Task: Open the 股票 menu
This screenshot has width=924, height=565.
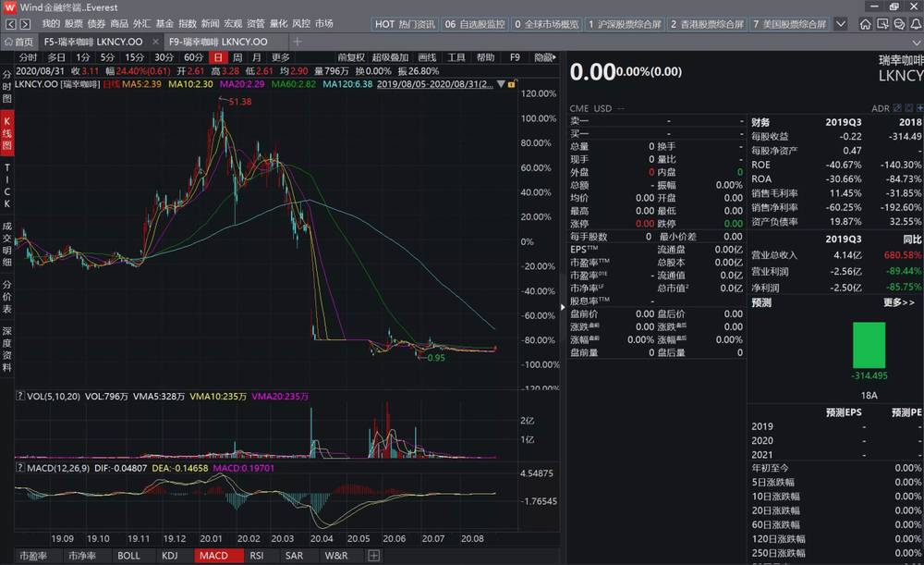Action: coord(74,24)
